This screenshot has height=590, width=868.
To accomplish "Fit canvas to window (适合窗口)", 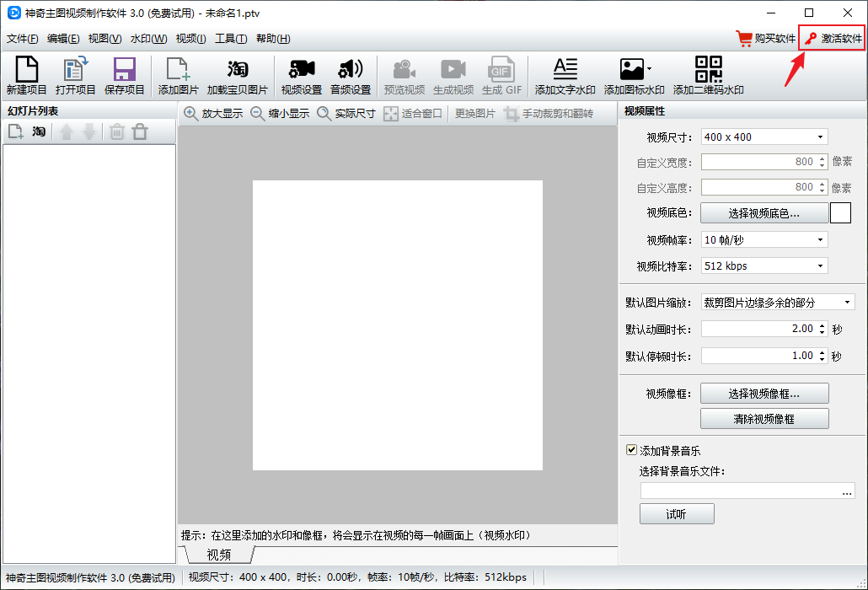I will [413, 114].
